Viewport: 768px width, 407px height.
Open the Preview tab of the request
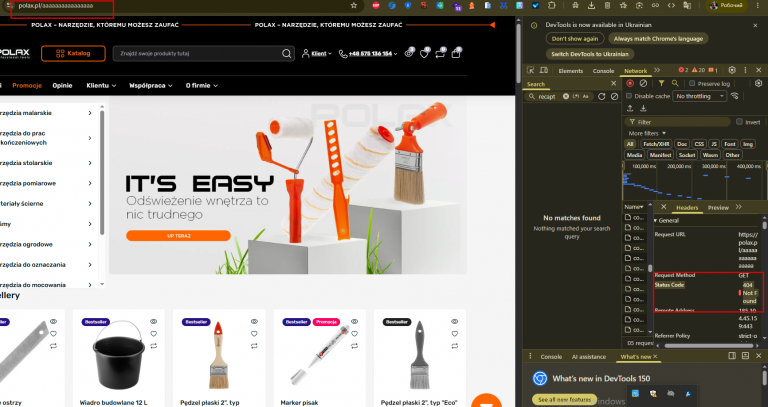tap(718, 208)
